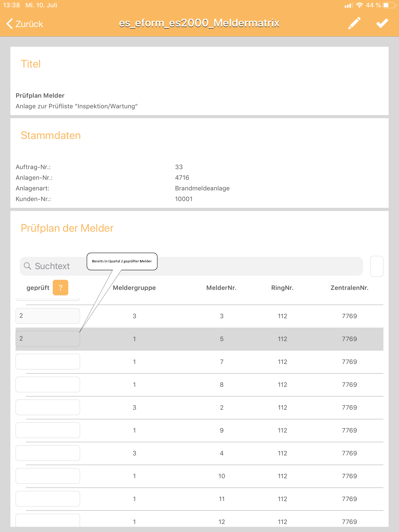The width and height of the screenshot is (399, 532).
Task: Click MelderNr. cell showing 9
Action: pos(222,430)
